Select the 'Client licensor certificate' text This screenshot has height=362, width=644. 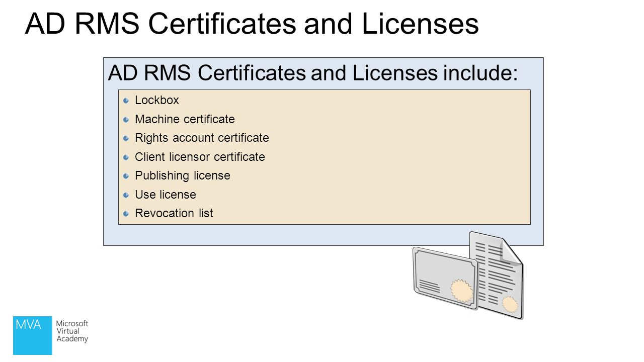(200, 157)
